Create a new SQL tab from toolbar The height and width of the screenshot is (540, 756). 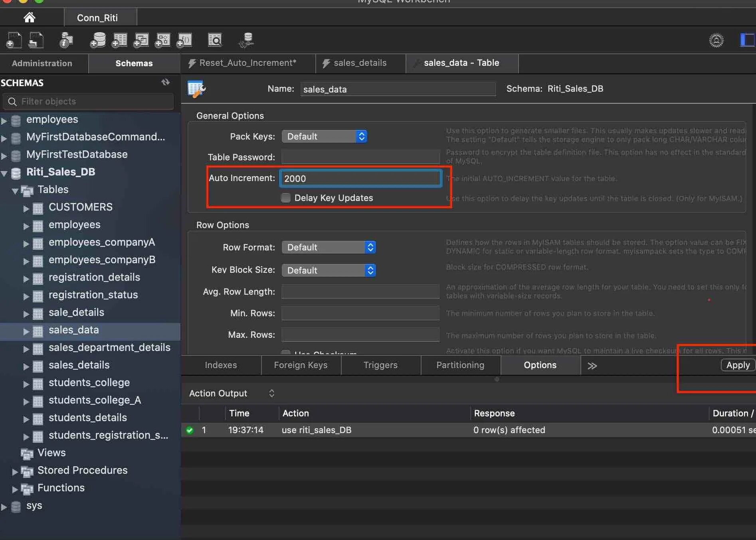pos(14,40)
